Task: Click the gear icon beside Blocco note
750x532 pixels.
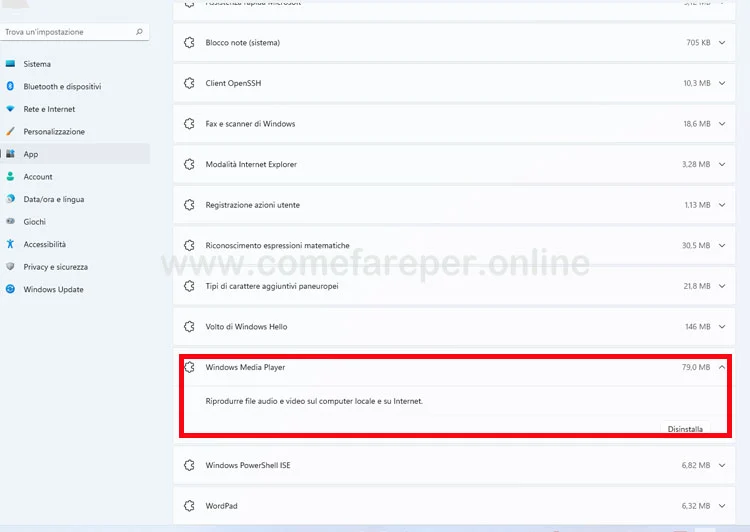Action: 189,43
